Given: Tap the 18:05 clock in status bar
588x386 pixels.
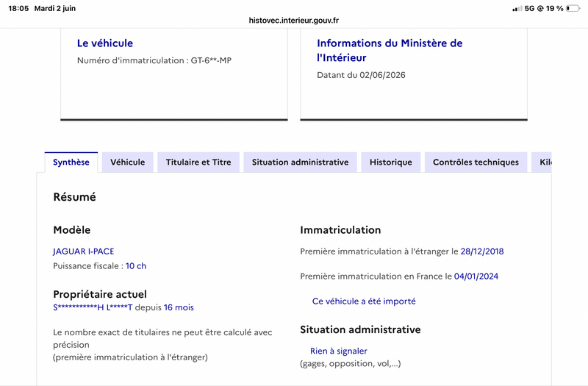Looking at the screenshot, I should pos(18,8).
